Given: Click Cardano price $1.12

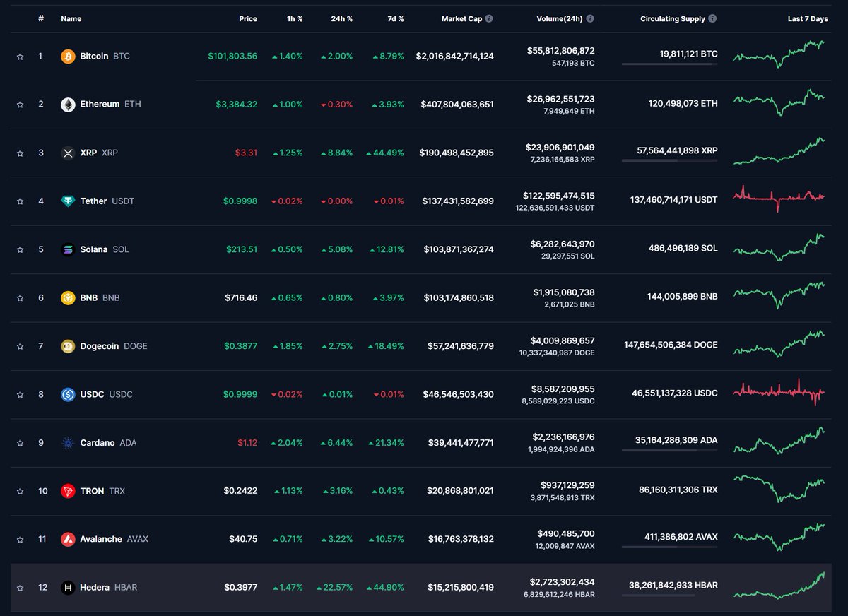Looking at the screenshot, I should coord(247,443).
